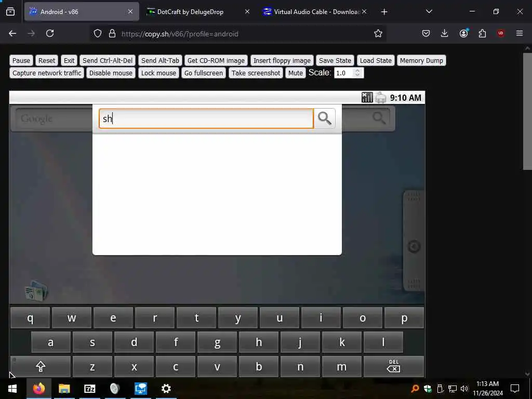The height and width of the screenshot is (399, 532).
Task: Click Send Alt-Tab button
Action: [160, 60]
